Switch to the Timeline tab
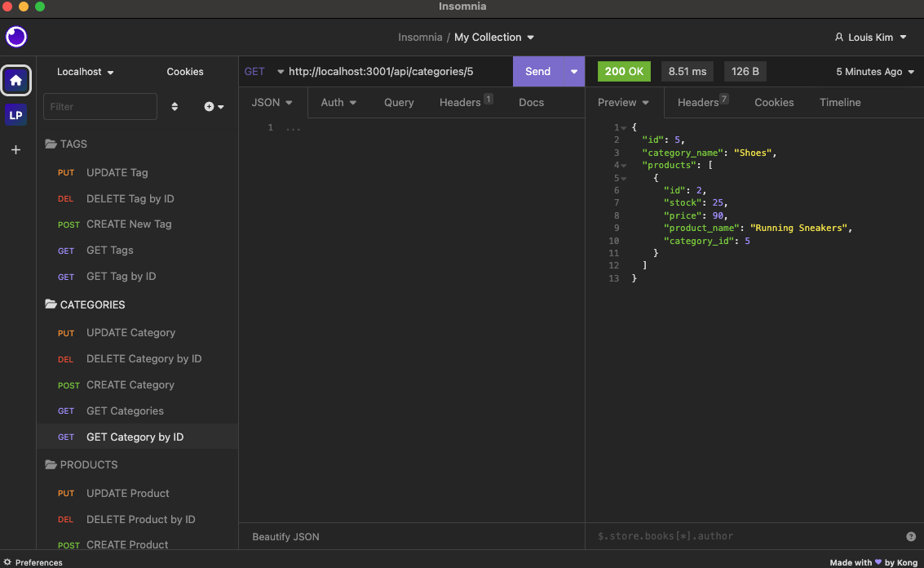This screenshot has width=924, height=568. (x=840, y=102)
